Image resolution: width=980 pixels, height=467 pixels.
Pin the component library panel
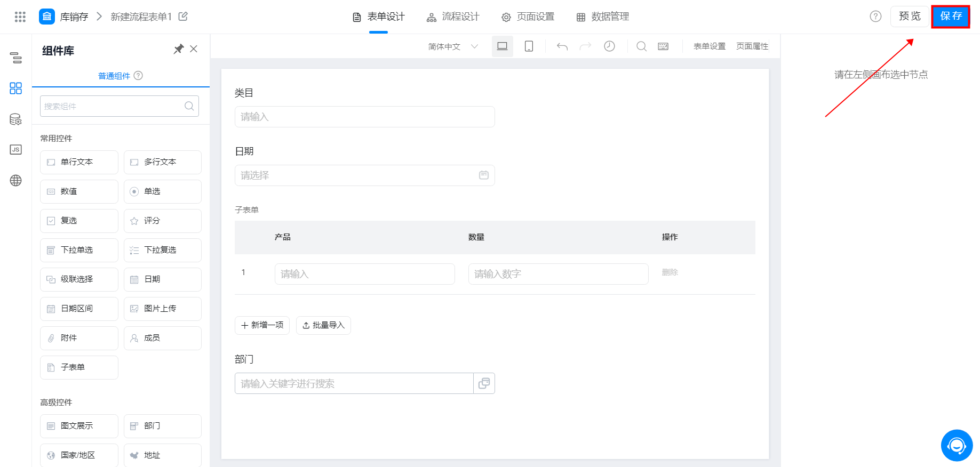coord(179,49)
